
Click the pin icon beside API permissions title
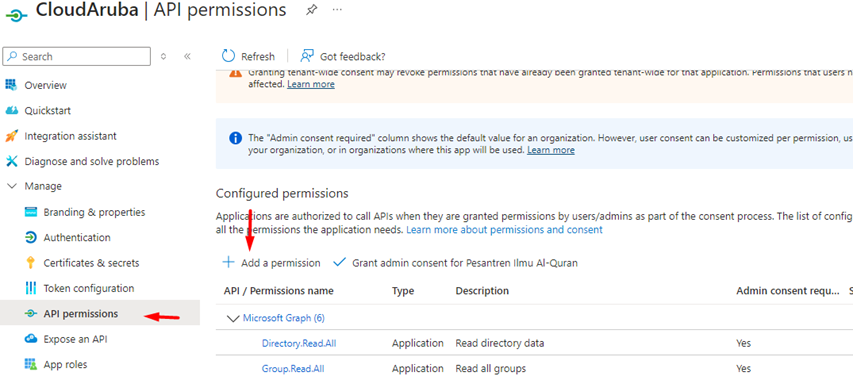[312, 10]
